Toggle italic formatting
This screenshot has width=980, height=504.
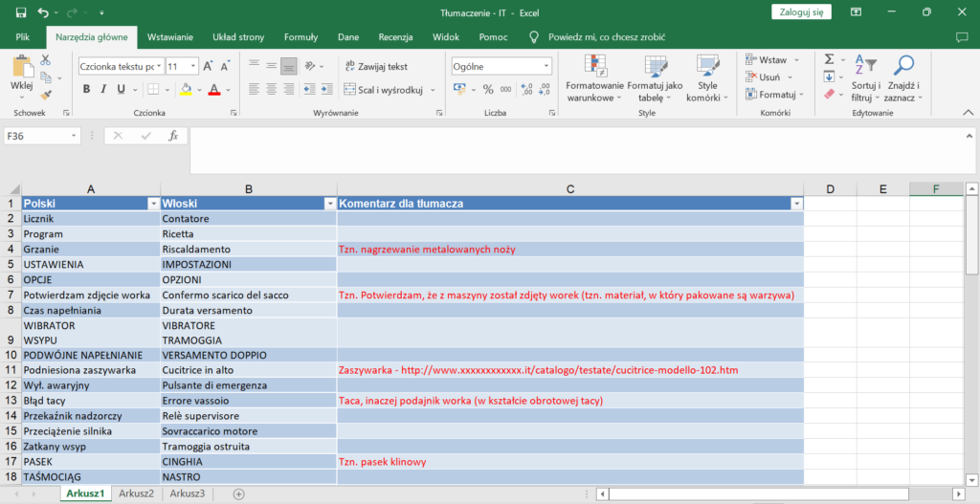point(103,89)
